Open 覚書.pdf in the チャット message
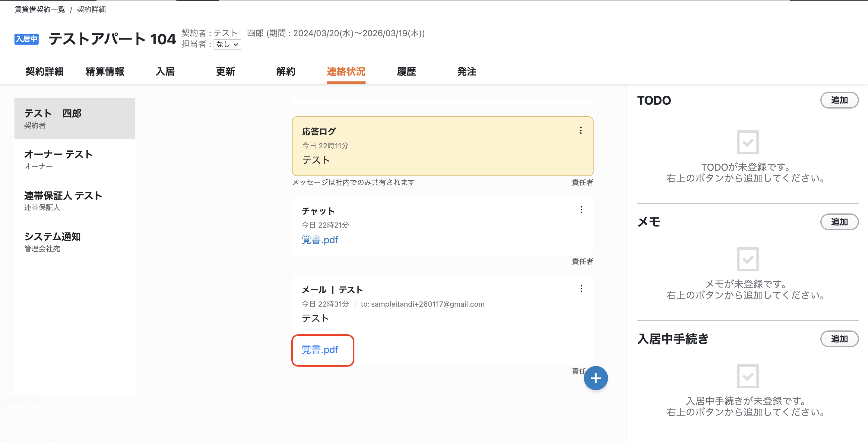 click(320, 240)
